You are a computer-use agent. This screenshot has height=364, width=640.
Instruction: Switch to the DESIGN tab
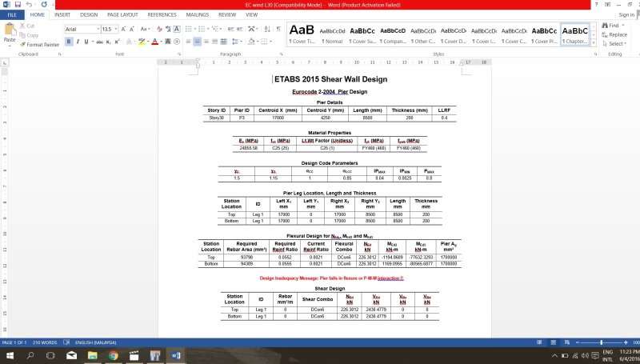click(89, 14)
